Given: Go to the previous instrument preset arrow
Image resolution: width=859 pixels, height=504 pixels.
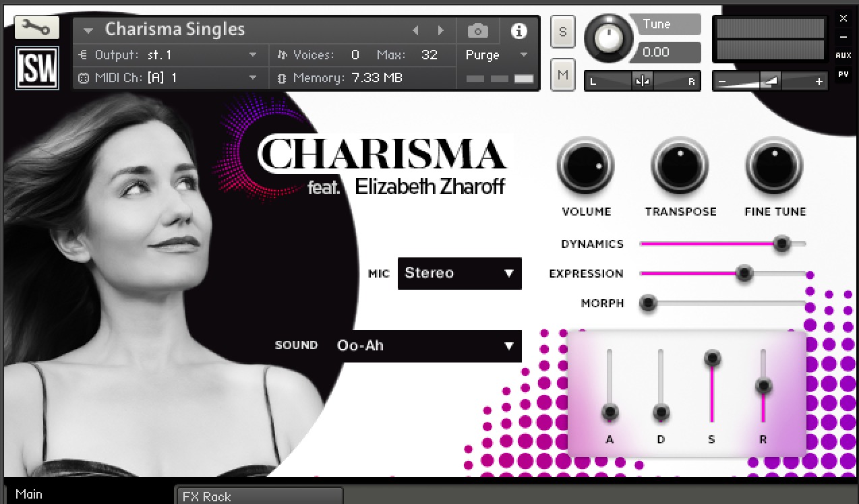Looking at the screenshot, I should click(415, 30).
